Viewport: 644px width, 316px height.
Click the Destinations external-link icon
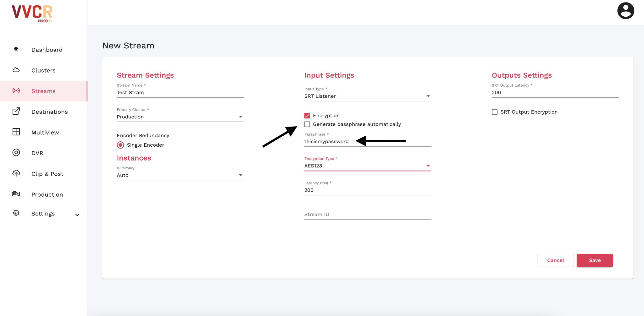[x=16, y=111]
